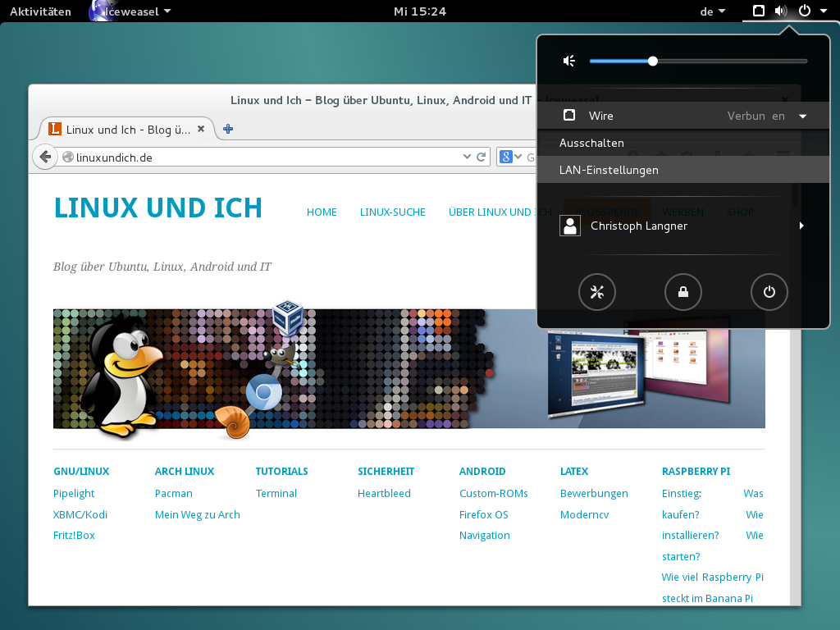Open the LINUX-SUCHE navigation link

coord(392,212)
